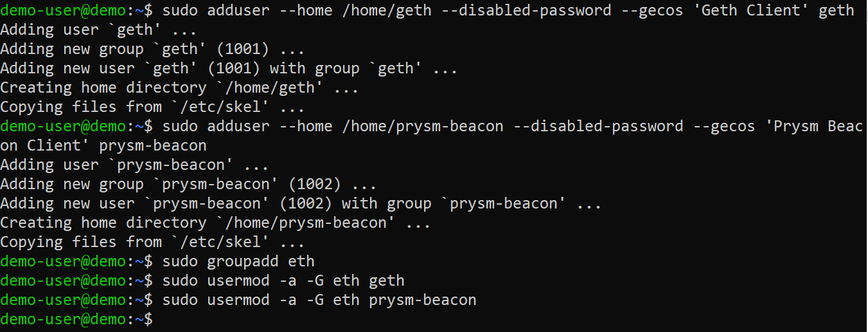Click the wrapped "on Client' prysm-beacon" line
The height and width of the screenshot is (332, 868).
103,145
